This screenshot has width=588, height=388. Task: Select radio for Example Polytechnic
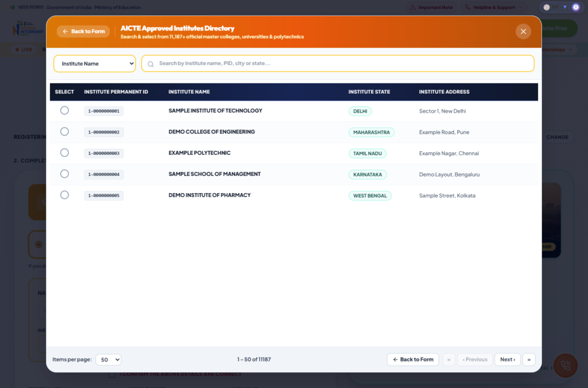(64, 153)
